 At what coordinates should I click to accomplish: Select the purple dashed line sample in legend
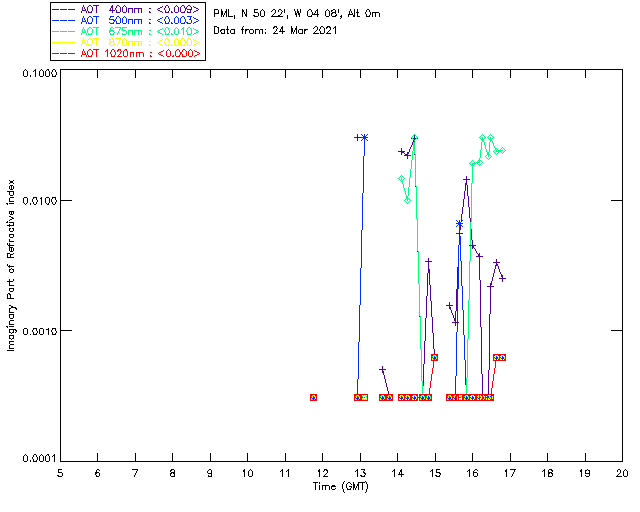tap(64, 9)
